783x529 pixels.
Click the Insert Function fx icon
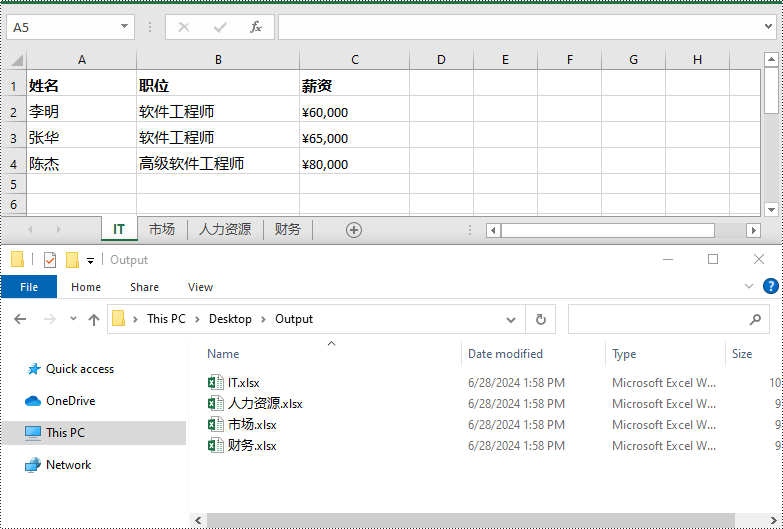click(x=256, y=27)
